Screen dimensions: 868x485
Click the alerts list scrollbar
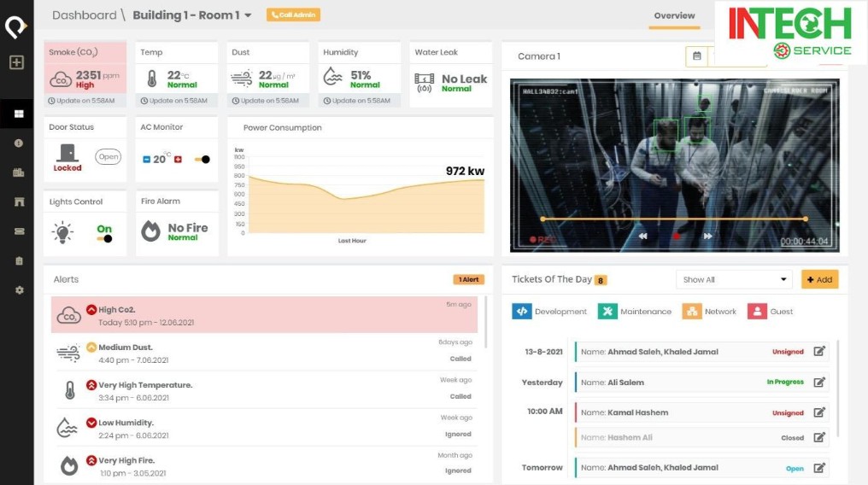pos(485,322)
